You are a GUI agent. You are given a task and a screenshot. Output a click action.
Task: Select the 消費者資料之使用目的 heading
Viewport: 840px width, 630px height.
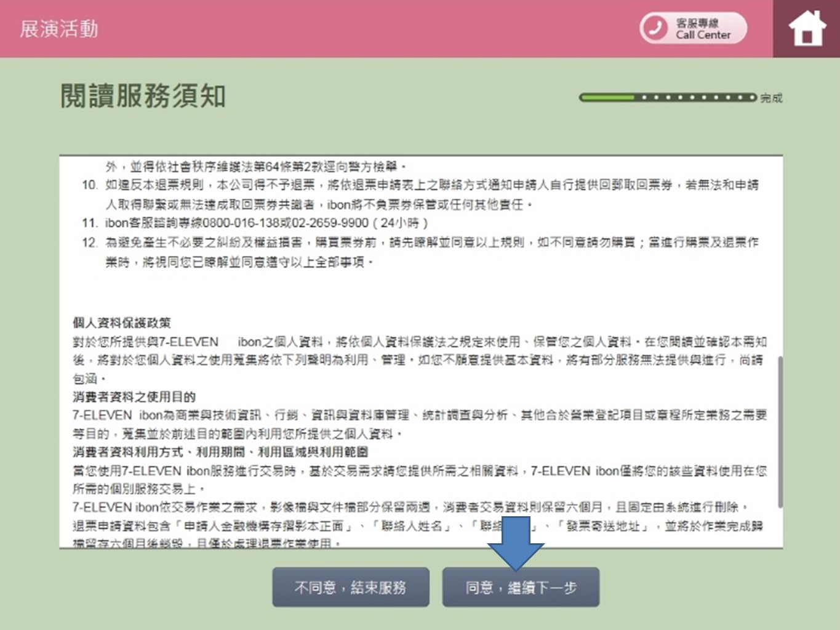(134, 397)
